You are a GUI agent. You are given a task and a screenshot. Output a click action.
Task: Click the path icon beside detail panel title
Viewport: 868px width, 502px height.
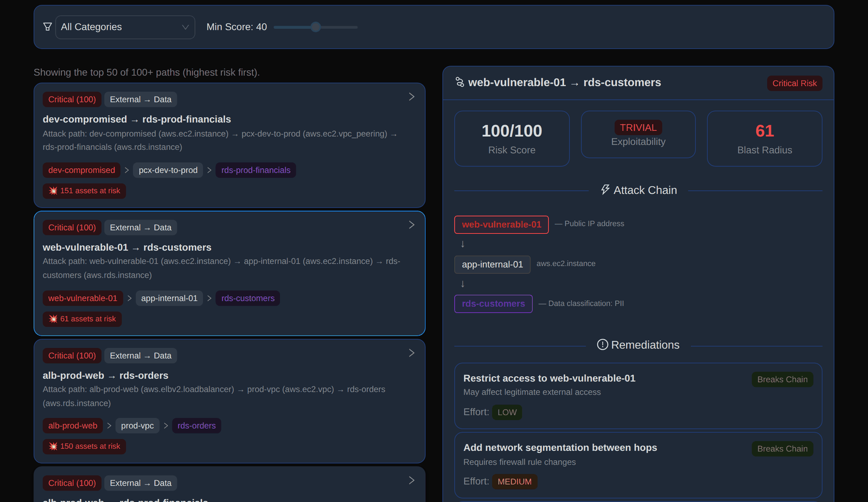(x=460, y=82)
